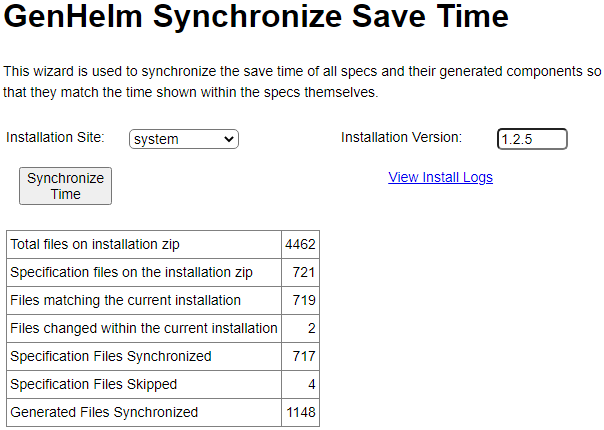Click the Installation Version input field

(x=532, y=139)
